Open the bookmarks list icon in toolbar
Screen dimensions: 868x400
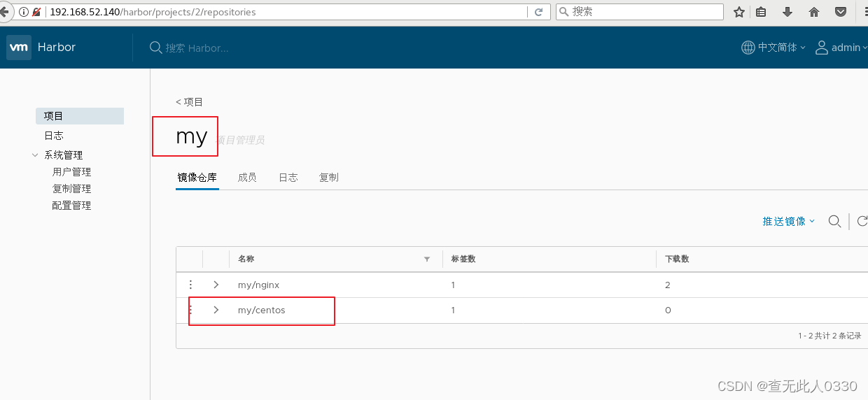[762, 12]
